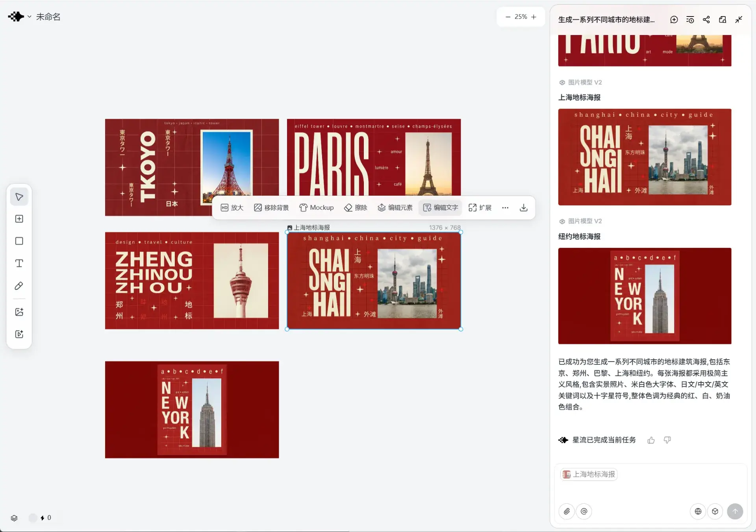Choose Mockup from image toolbar
This screenshot has width=756, height=532.
[x=317, y=208]
